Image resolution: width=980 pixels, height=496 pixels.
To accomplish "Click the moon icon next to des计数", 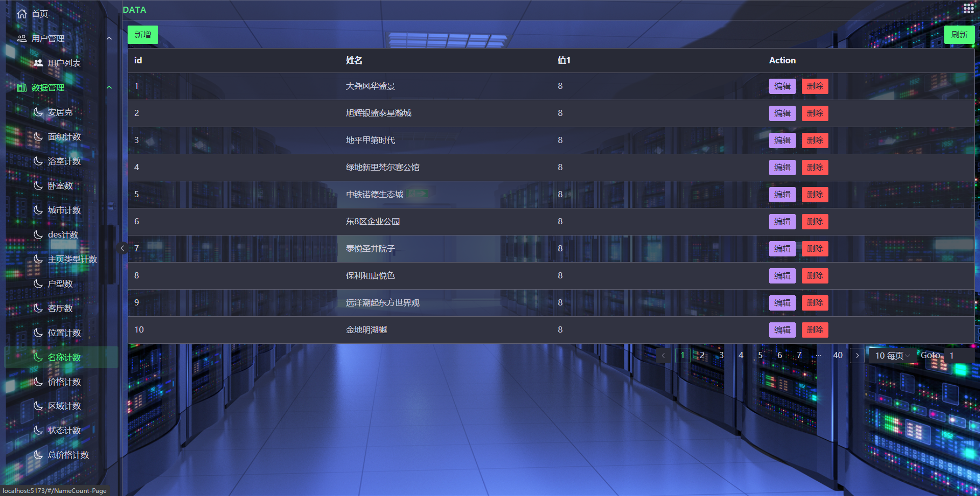I will click(38, 234).
